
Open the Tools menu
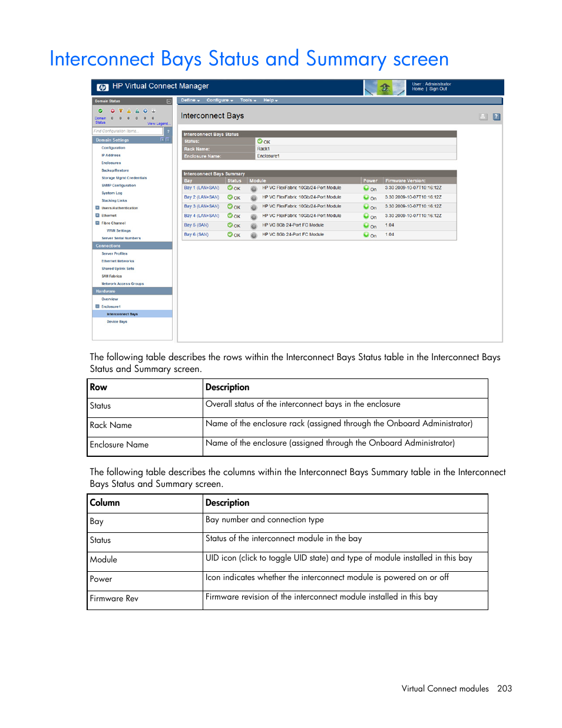[248, 100]
